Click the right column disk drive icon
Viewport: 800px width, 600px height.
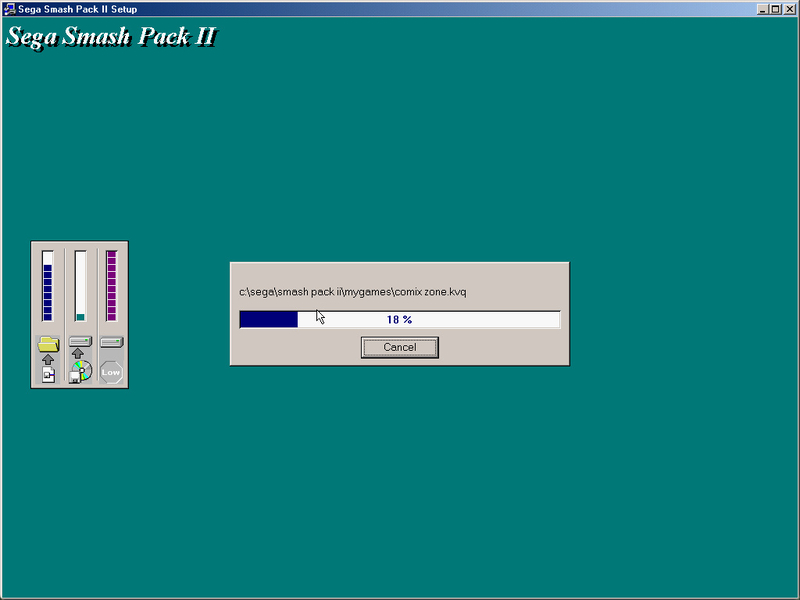click(112, 342)
